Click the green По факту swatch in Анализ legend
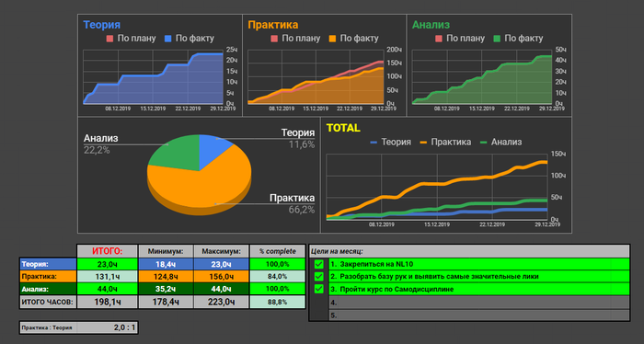 (x=497, y=39)
